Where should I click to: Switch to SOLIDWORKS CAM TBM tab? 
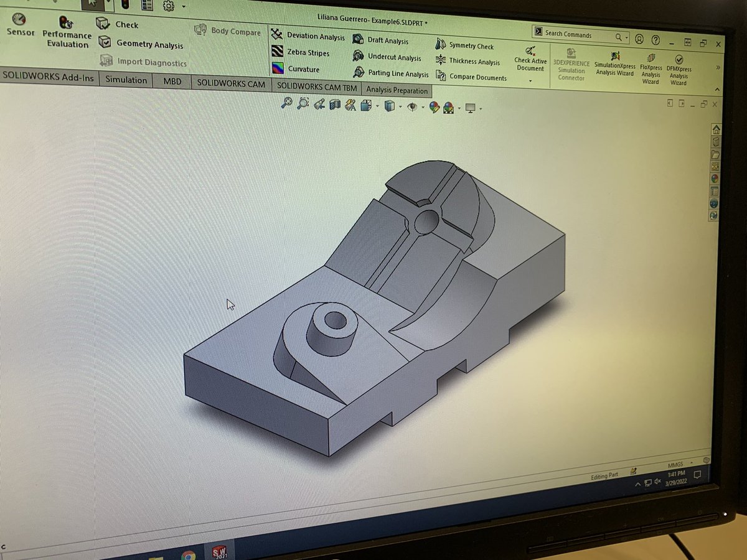click(x=317, y=86)
